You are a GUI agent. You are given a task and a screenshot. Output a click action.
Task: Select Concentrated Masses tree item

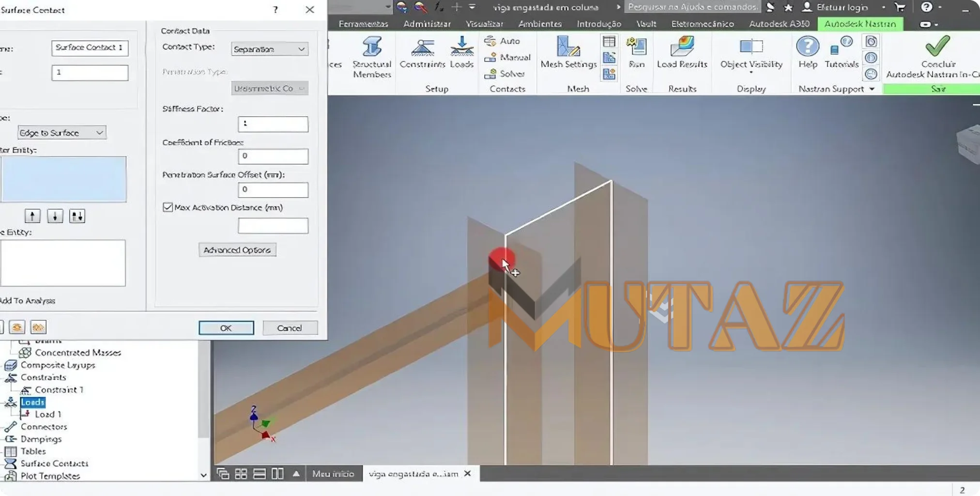pyautogui.click(x=77, y=353)
